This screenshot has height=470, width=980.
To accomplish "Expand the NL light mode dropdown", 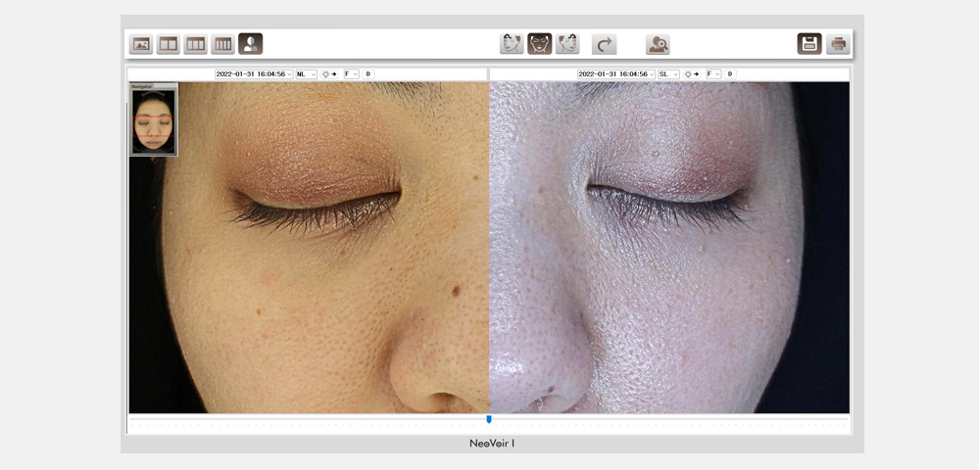I will [x=306, y=74].
